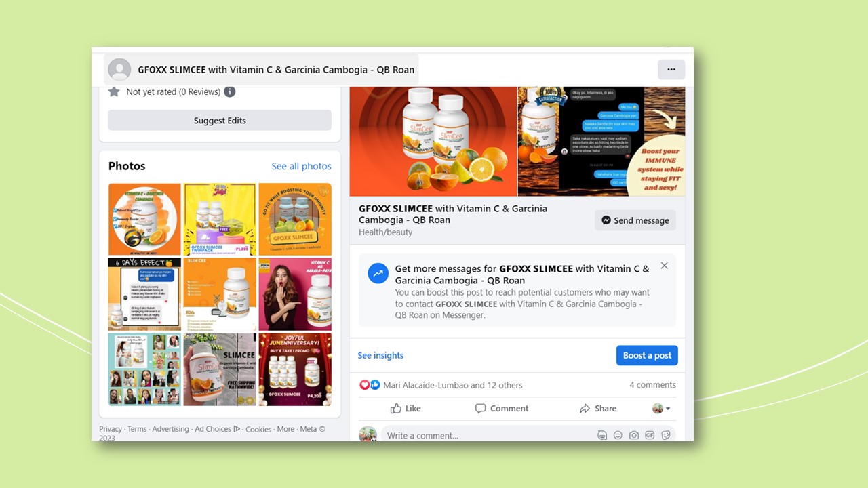
Task: Open the 6 Days Effect chat photo
Action: point(144,294)
